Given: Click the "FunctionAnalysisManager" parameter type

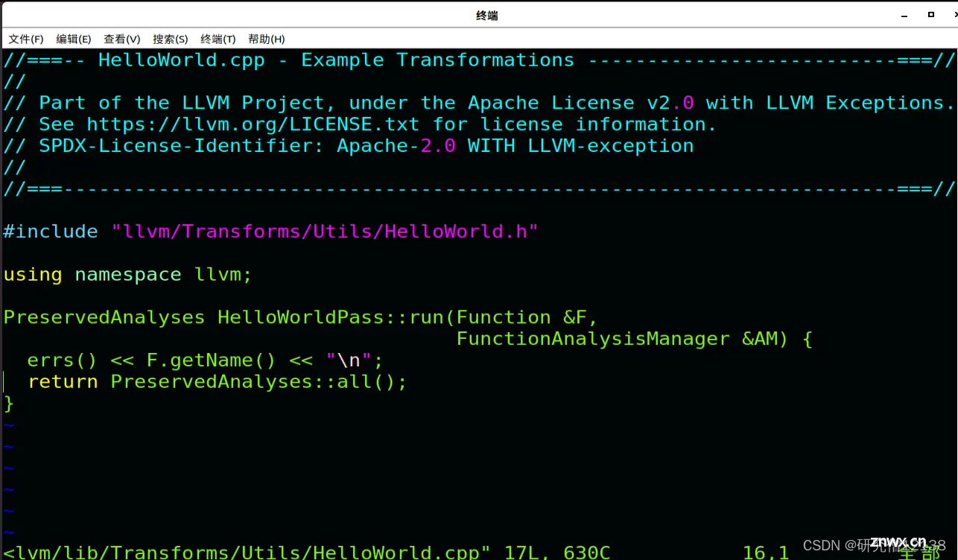Looking at the screenshot, I should 593,339.
